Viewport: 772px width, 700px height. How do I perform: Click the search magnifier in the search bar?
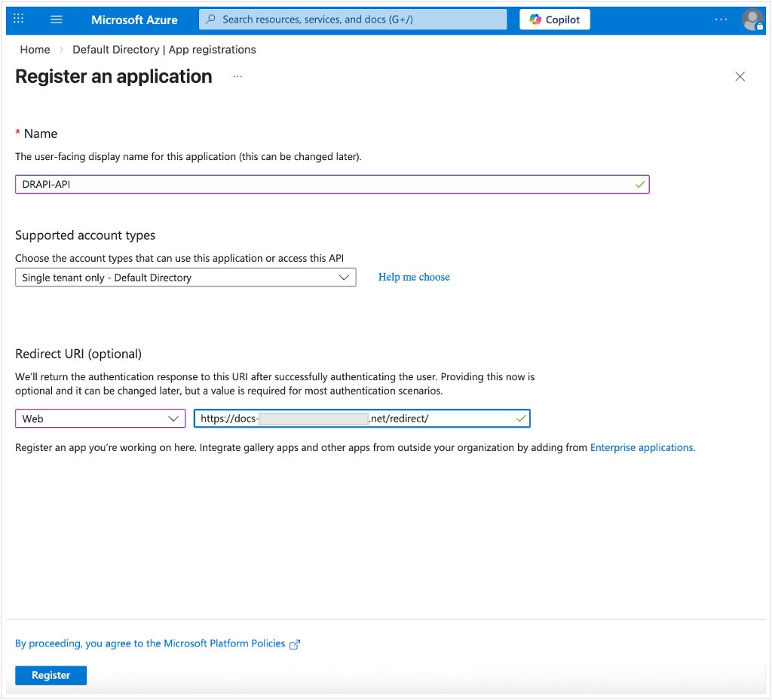tap(209, 19)
